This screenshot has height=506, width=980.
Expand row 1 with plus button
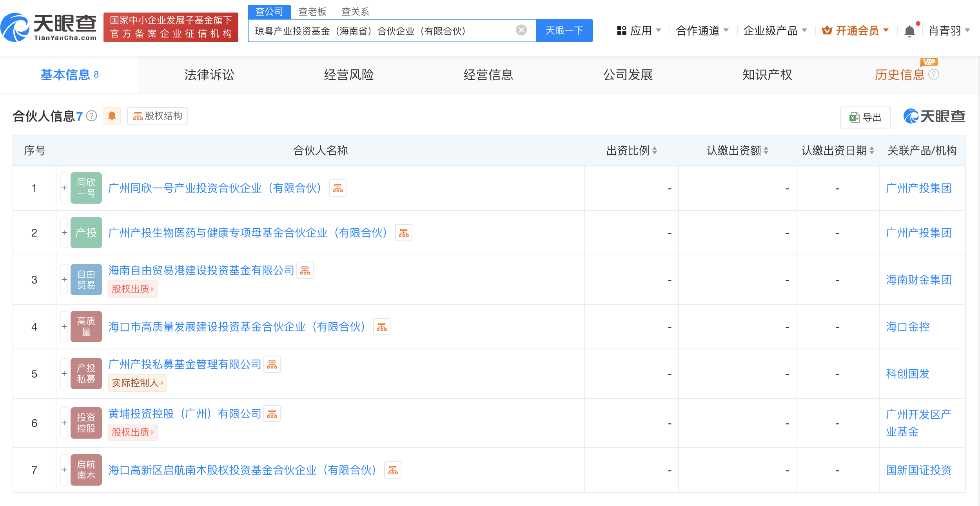(64, 188)
